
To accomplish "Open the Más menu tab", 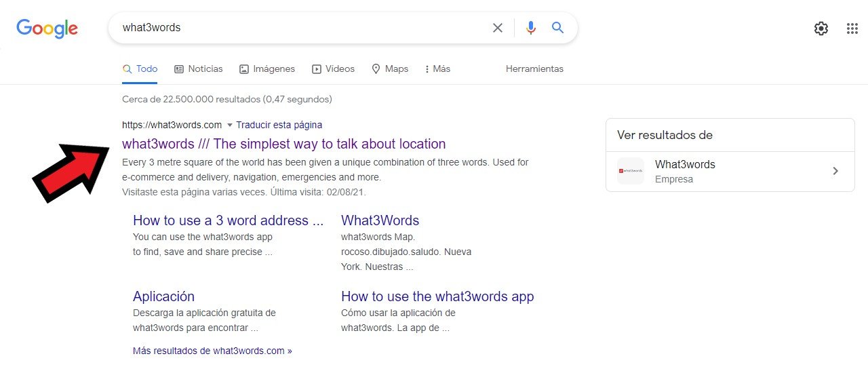I will [x=437, y=69].
